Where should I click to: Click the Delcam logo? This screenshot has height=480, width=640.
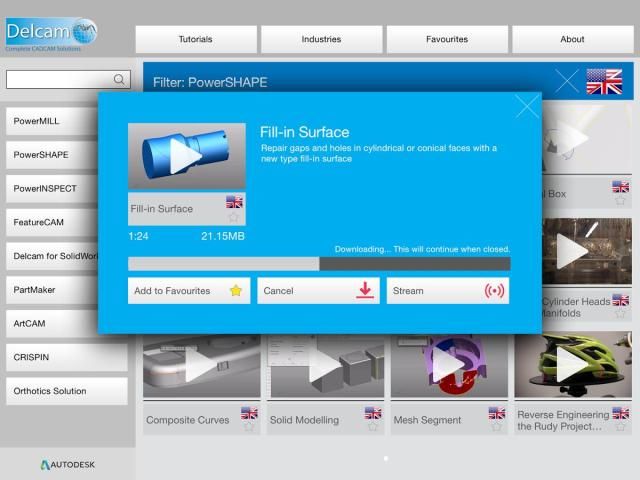pyautogui.click(x=52, y=34)
